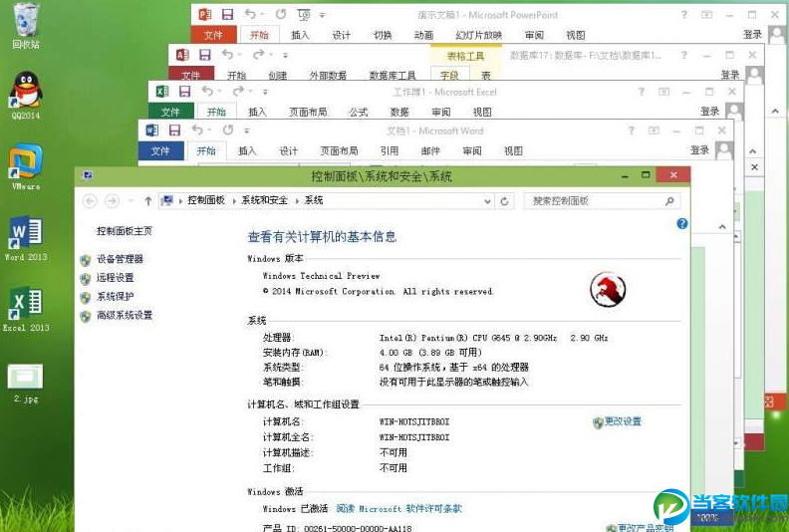Click the Undo icon in Excel
The width and height of the screenshot is (789, 532).
[x=207, y=91]
